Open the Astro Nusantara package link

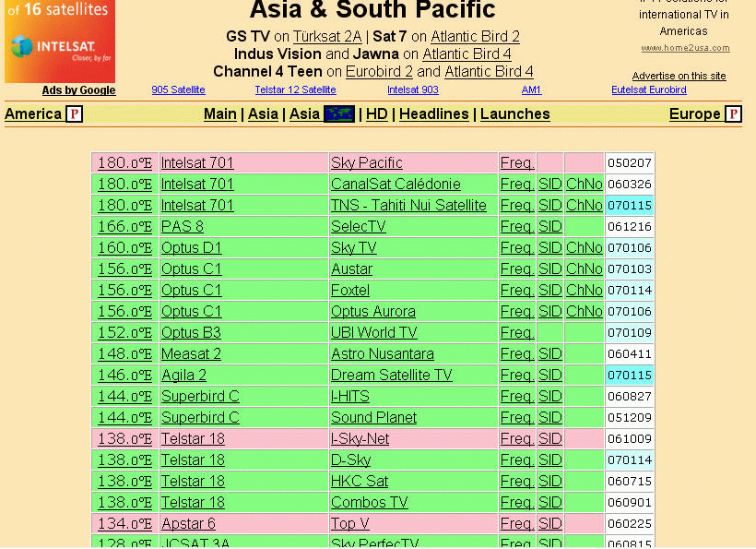(x=383, y=354)
